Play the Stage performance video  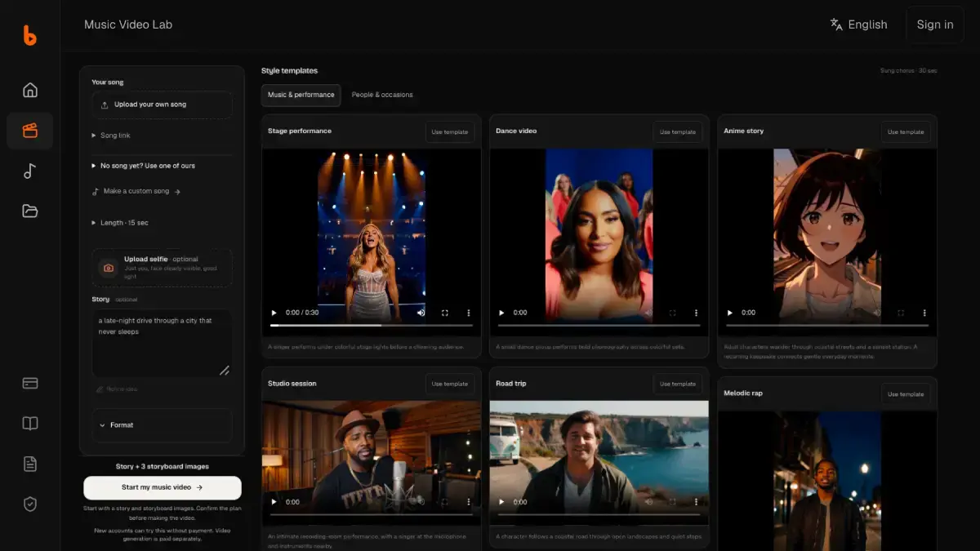coord(274,313)
